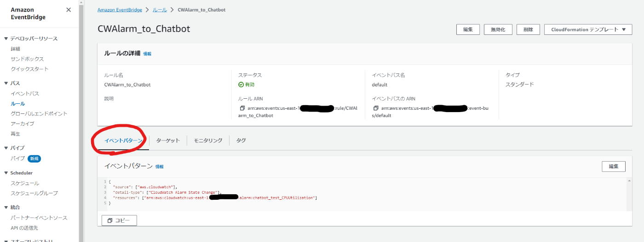Open パートナーイベントソース page

point(39,218)
